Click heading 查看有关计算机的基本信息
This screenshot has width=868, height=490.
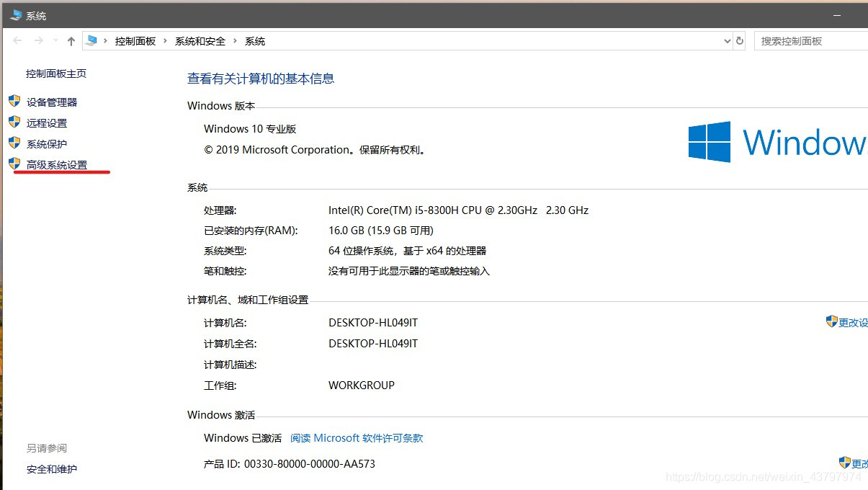tap(261, 79)
